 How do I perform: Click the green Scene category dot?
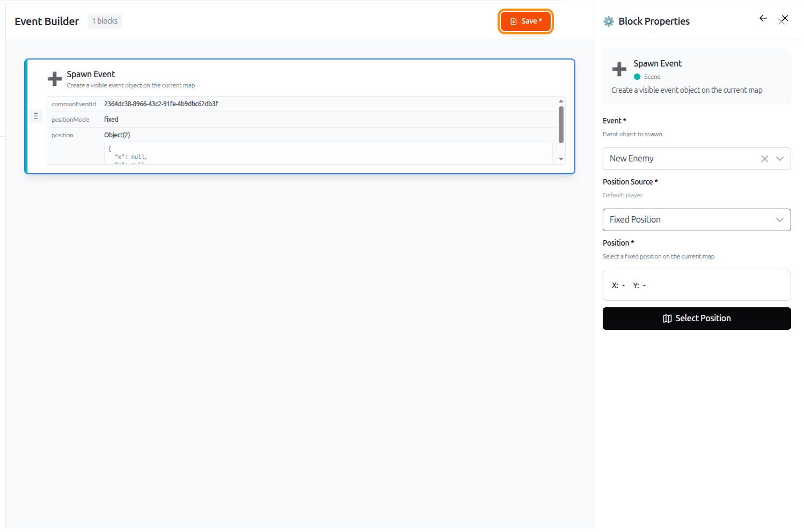coord(637,77)
